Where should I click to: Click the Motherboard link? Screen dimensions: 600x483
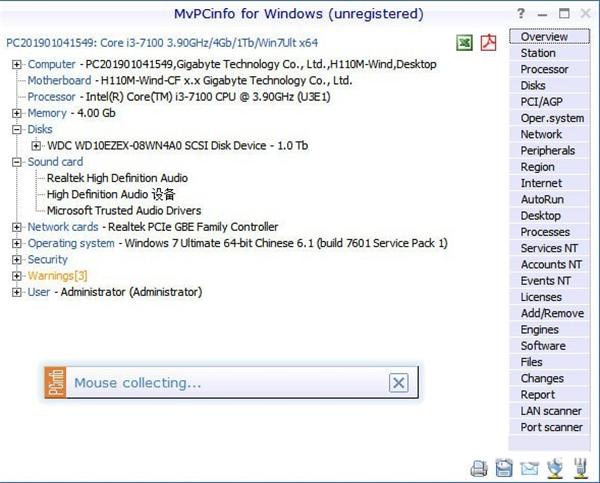pos(59,80)
